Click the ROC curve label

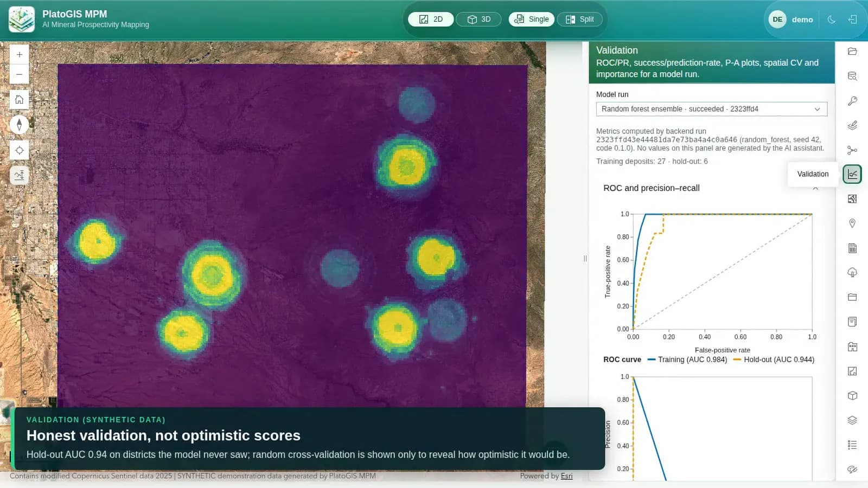click(x=622, y=359)
